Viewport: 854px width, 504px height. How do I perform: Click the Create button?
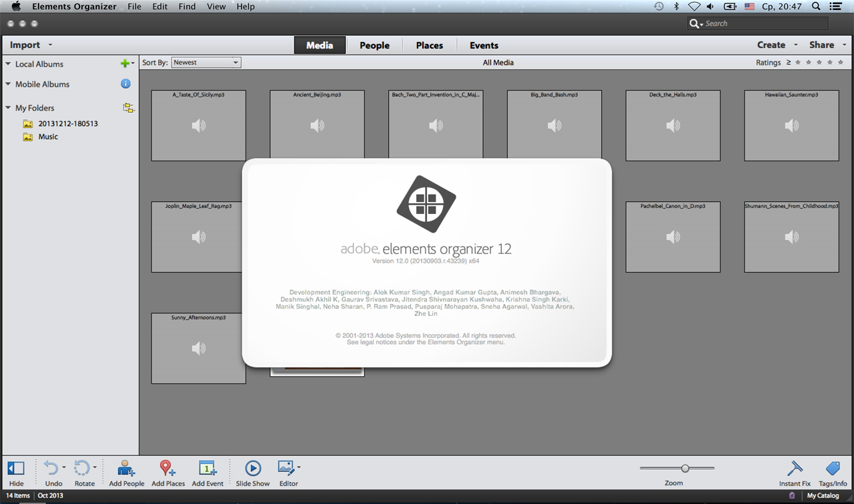click(x=771, y=45)
